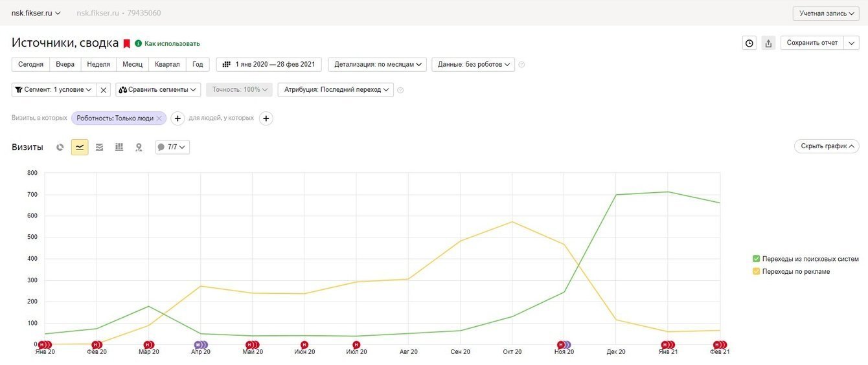868x365 pixels.
Task: Open the 'Учетная запись' account dropdown
Action: pyautogui.click(x=826, y=13)
